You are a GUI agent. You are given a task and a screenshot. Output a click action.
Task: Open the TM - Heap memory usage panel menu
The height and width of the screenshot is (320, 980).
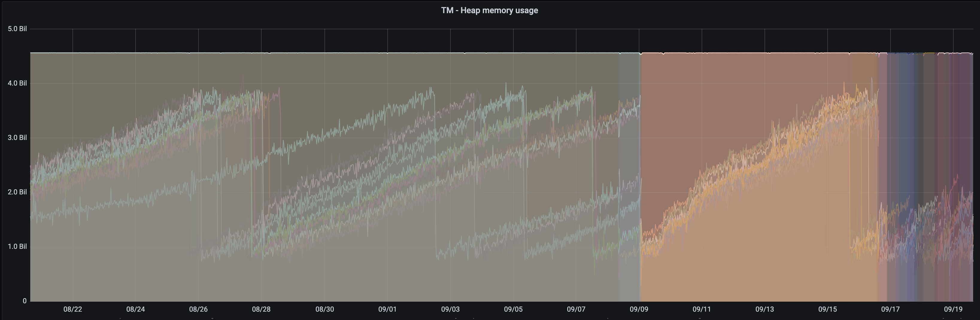pyautogui.click(x=489, y=10)
